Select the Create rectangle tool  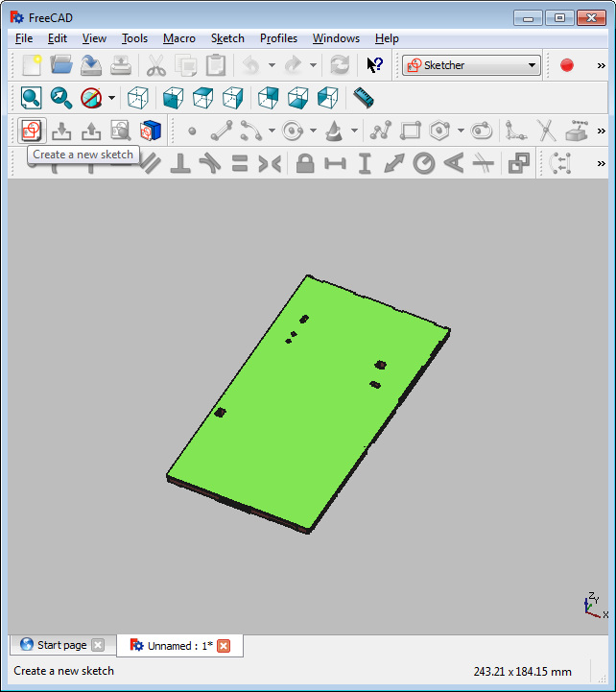click(410, 131)
